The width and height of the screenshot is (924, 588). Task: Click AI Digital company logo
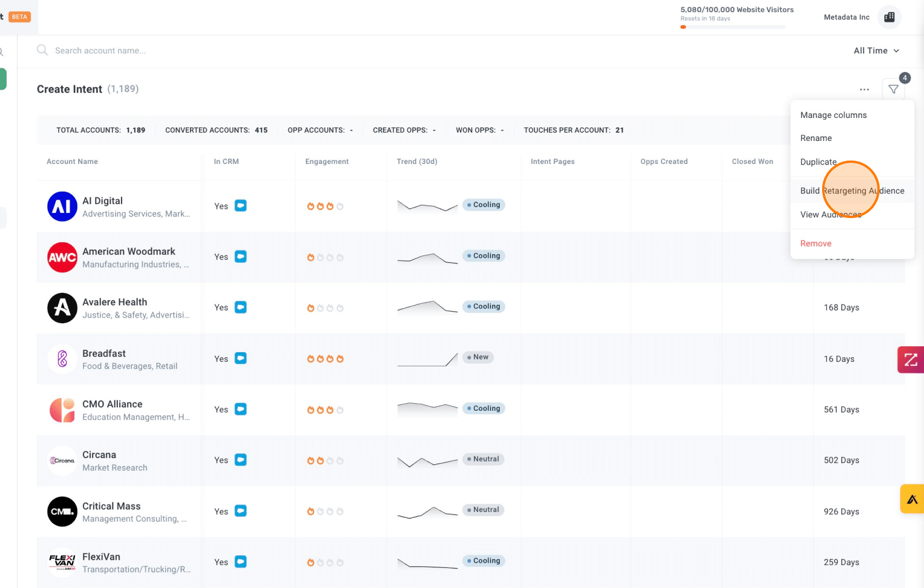[x=62, y=207]
